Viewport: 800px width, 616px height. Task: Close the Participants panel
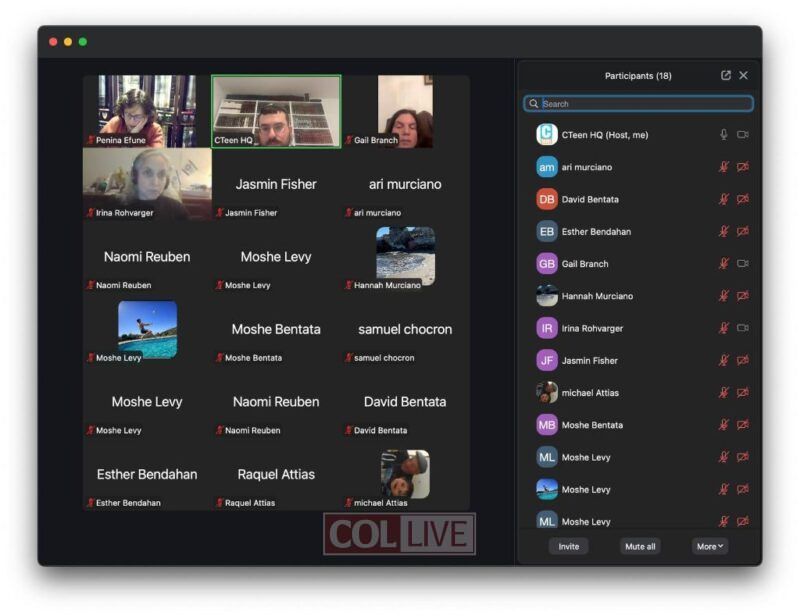743,76
